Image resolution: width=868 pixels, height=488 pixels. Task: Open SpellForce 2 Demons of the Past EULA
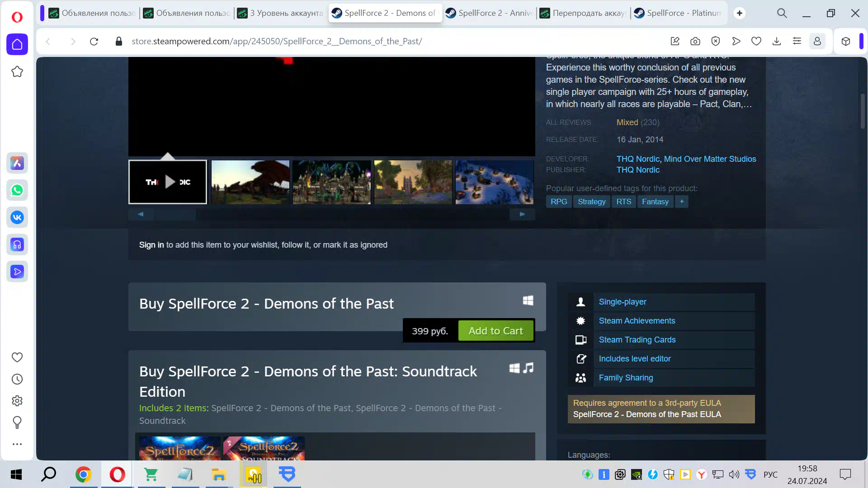647,414
